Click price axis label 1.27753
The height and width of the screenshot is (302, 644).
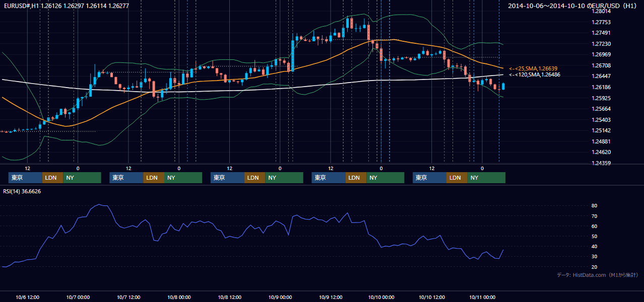[x=601, y=22]
